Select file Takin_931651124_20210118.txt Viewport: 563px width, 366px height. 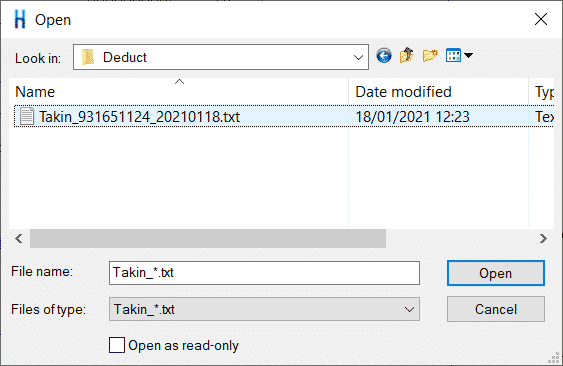coord(284,116)
